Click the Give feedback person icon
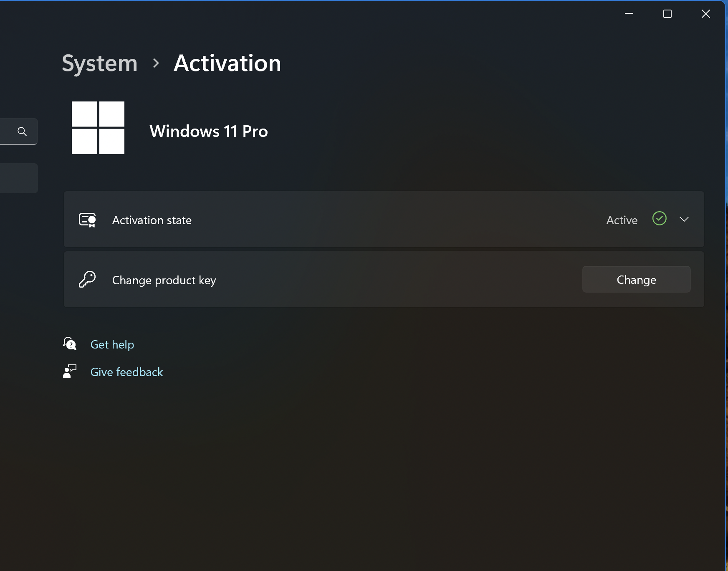The height and width of the screenshot is (571, 728). tap(70, 371)
